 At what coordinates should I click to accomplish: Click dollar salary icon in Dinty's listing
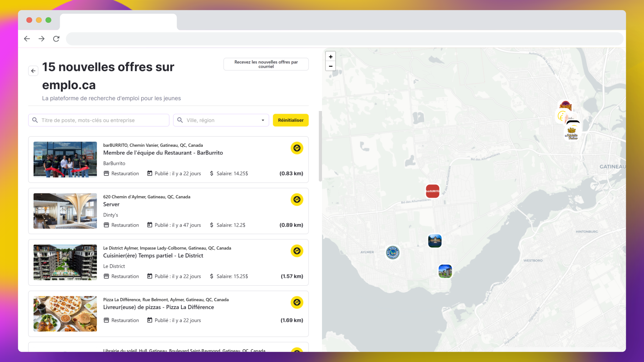click(x=212, y=225)
